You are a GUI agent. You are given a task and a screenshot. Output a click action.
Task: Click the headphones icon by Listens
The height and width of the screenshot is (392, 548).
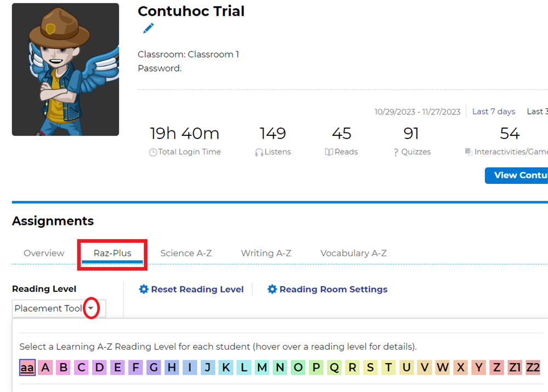click(x=259, y=152)
